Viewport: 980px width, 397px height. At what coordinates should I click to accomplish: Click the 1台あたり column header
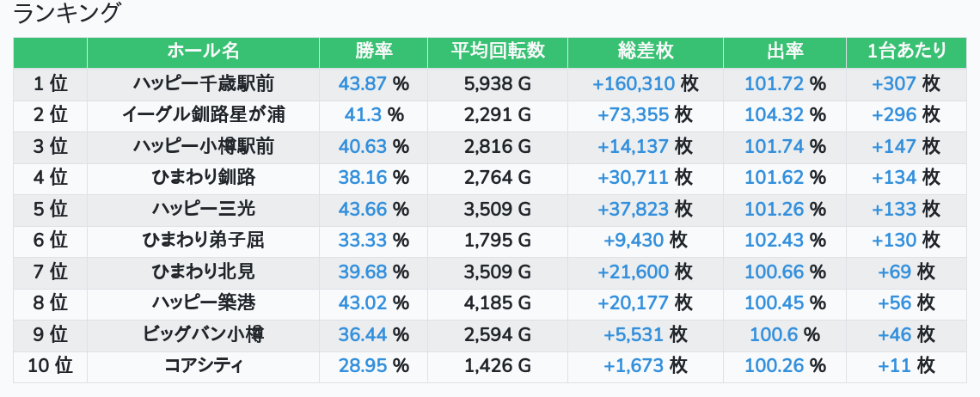[906, 52]
